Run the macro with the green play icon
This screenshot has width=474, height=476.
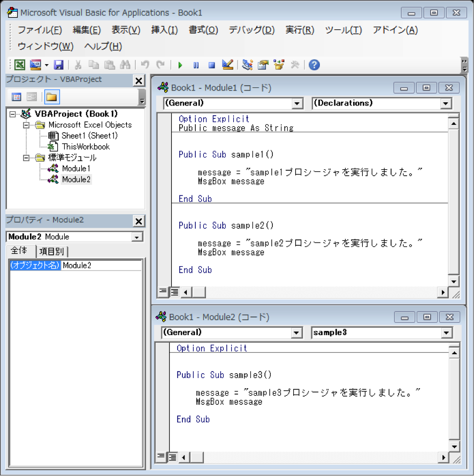[x=180, y=65]
